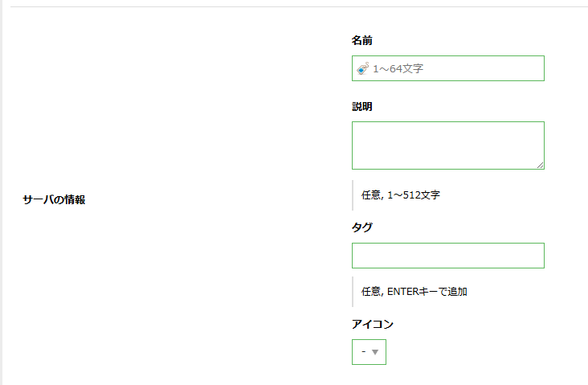Click the hint text 任意, 1〜512文字

pos(400,195)
